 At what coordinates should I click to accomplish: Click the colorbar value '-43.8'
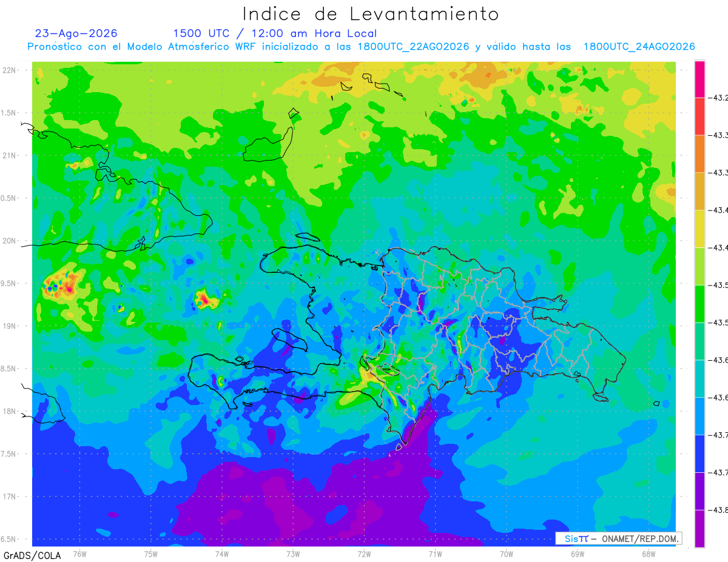tap(719, 510)
